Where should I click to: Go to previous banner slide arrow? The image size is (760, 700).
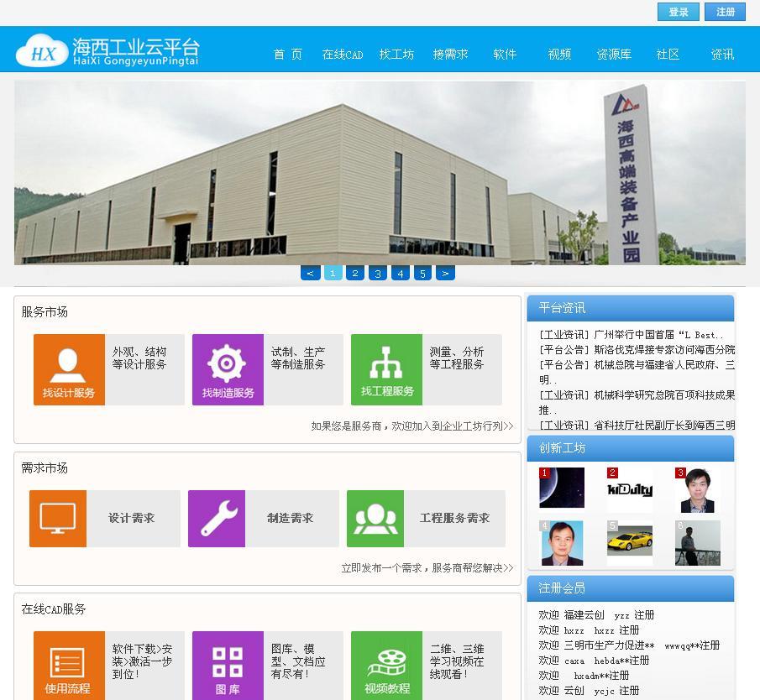[x=311, y=273]
